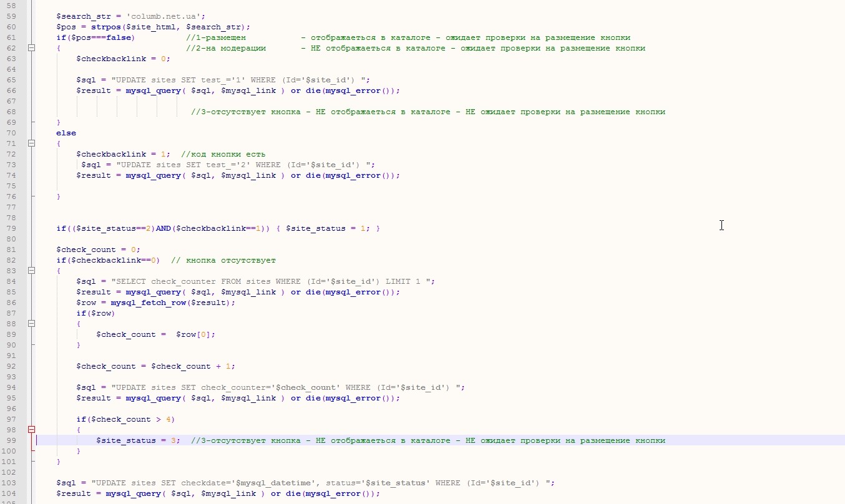Click '$check_count = 0;' on line 81
The width and height of the screenshot is (845, 504).
click(x=98, y=250)
